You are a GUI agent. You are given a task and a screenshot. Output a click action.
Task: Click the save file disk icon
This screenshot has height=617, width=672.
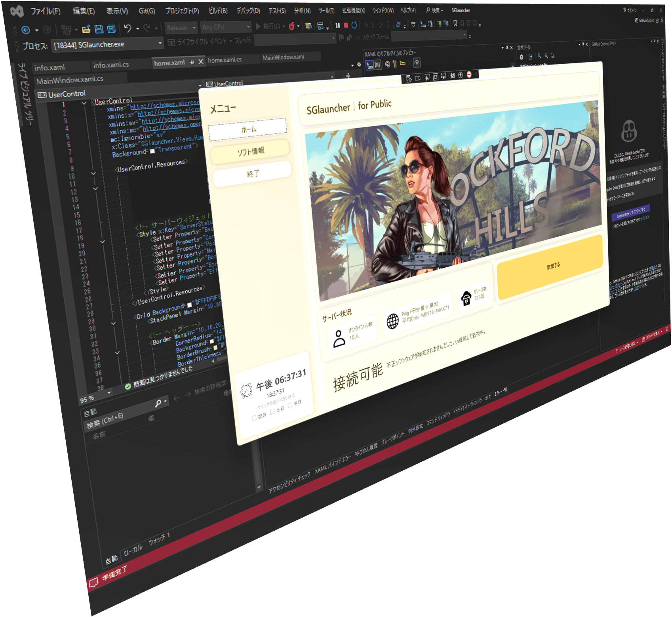tap(99, 29)
